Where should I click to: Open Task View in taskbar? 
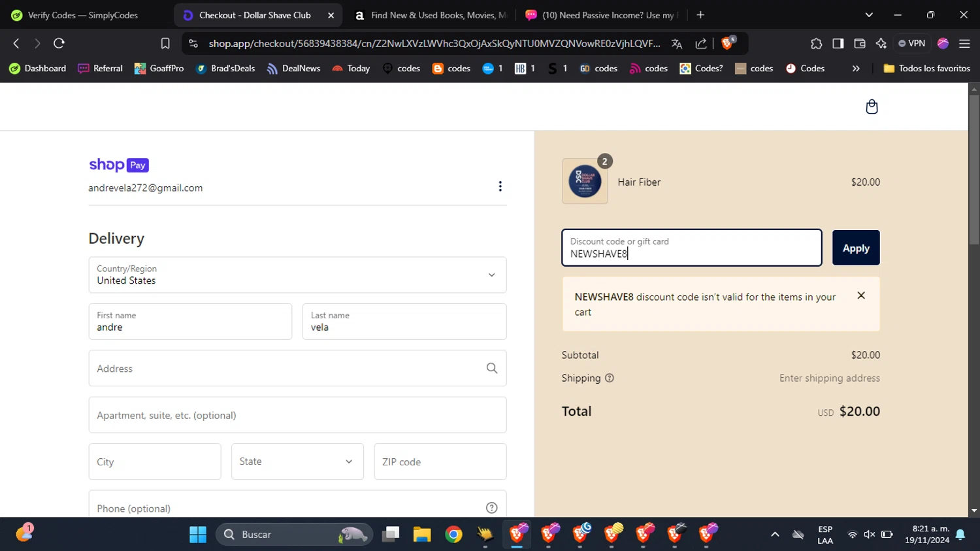coord(391,535)
